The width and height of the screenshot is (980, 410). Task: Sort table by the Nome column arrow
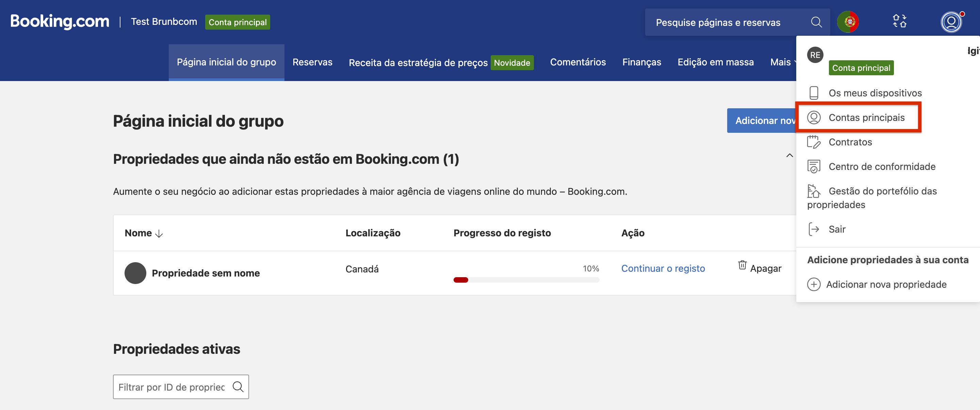click(159, 233)
